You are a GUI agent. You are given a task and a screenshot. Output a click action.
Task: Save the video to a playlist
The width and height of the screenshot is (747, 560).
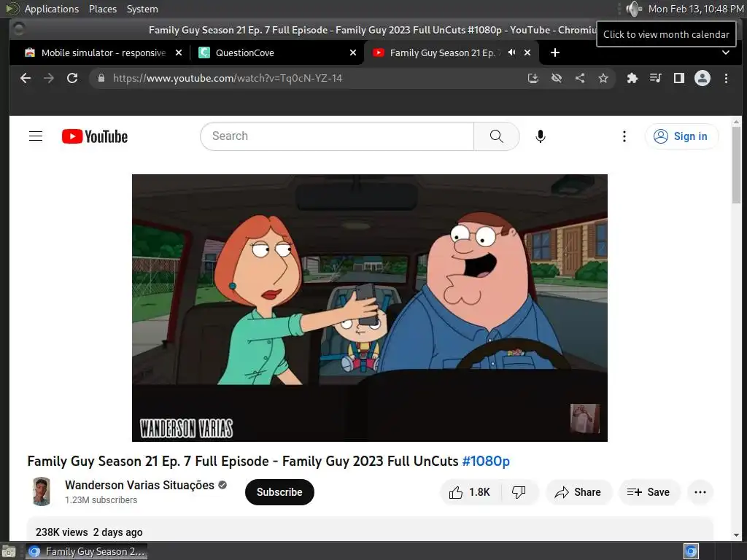click(649, 492)
